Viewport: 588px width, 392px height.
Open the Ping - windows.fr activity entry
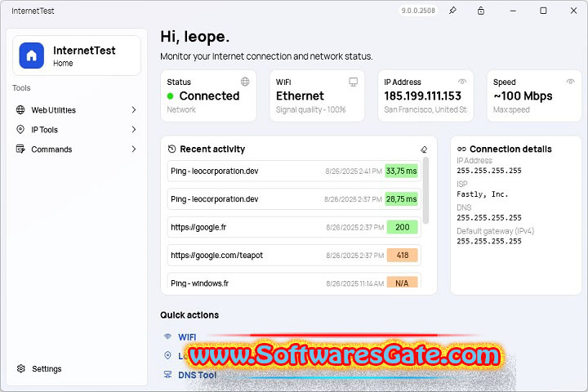click(x=294, y=281)
